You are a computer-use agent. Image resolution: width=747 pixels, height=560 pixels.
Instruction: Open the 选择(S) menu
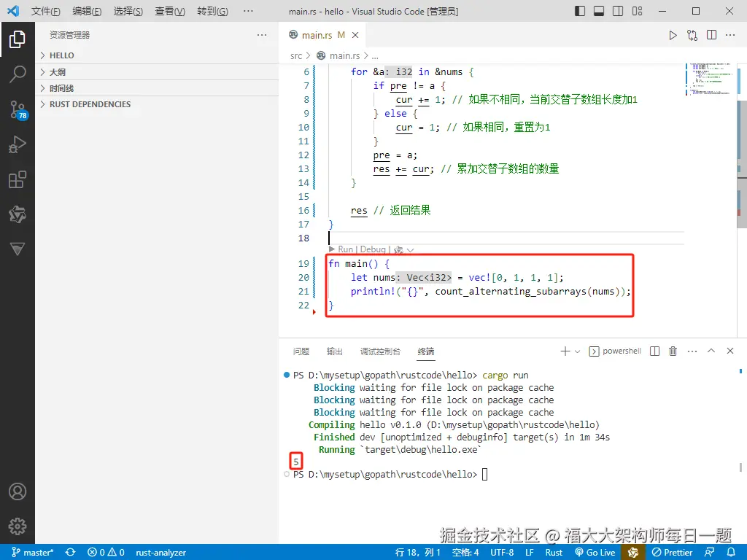point(128,11)
